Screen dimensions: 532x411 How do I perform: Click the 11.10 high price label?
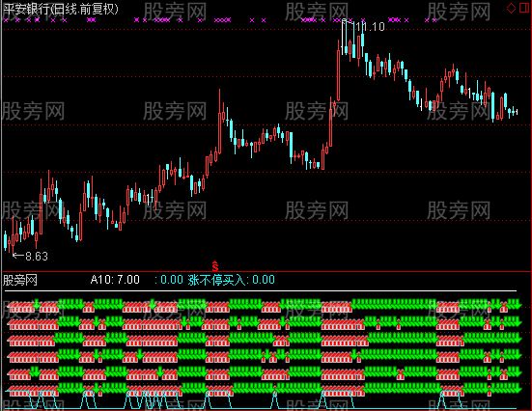pos(369,26)
